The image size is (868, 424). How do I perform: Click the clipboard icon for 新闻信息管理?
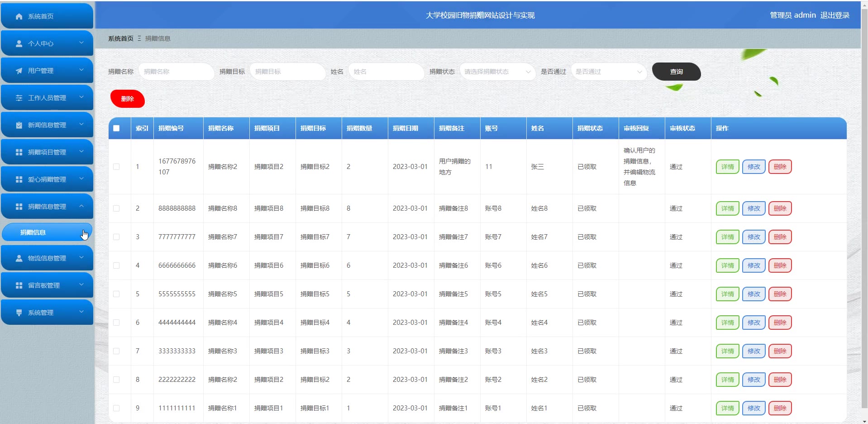click(x=19, y=125)
